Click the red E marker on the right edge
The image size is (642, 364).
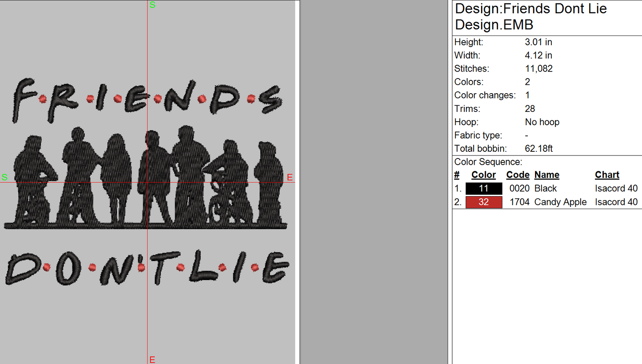click(x=290, y=178)
